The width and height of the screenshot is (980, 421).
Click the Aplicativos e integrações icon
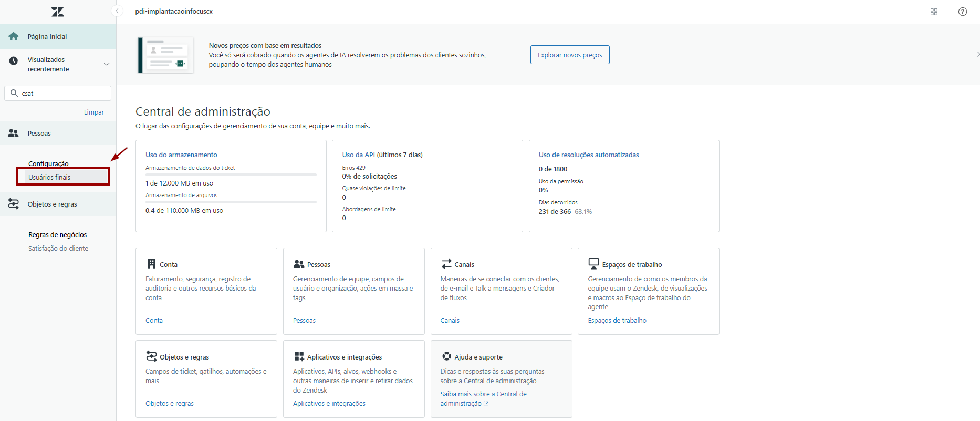(299, 356)
